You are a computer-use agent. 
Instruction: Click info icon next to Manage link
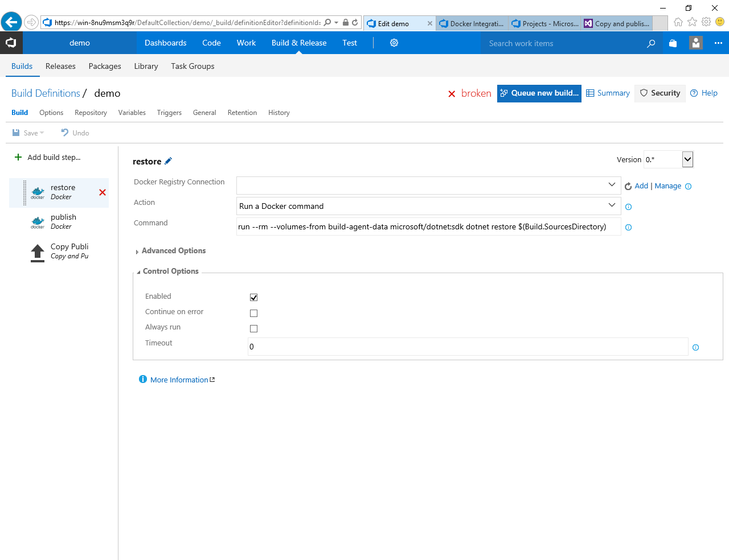(688, 187)
